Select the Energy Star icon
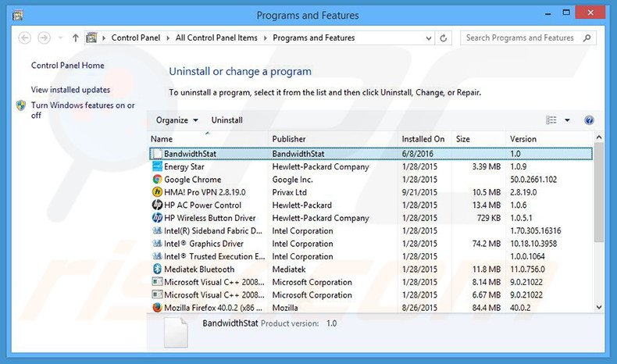The image size is (617, 364). coord(158,166)
